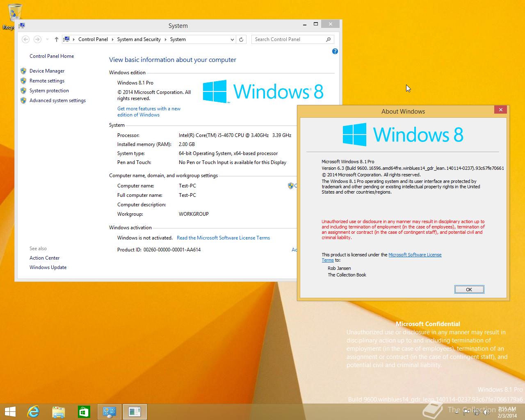Switch to Control Panel taskbar button

click(109, 412)
